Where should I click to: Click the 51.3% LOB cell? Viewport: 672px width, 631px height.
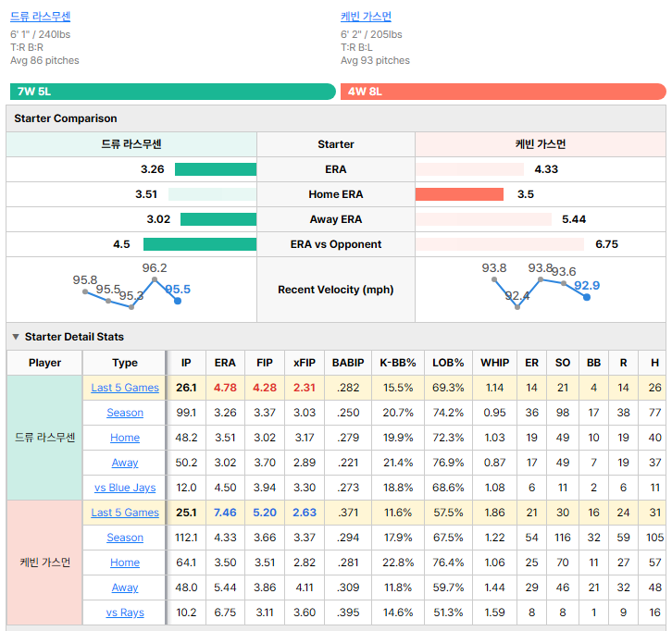[448, 612]
